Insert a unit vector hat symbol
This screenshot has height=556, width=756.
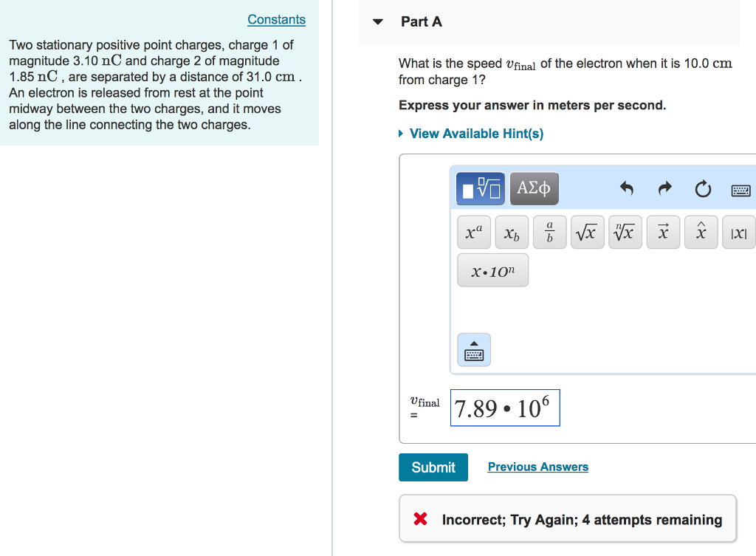(x=701, y=231)
